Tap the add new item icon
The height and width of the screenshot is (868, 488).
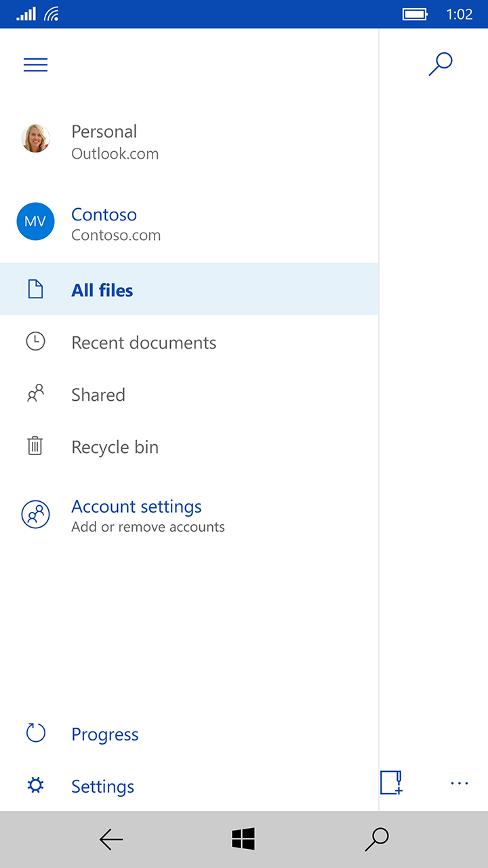point(392,783)
